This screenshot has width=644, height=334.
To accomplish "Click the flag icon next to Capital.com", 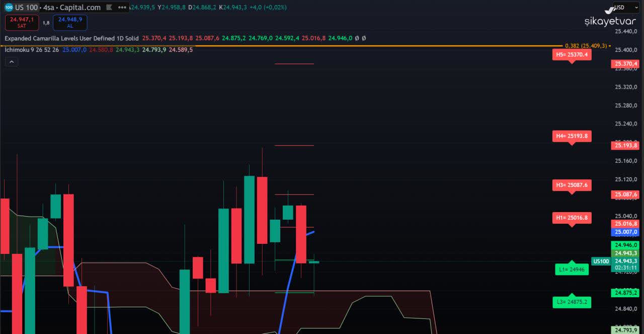I will click(x=109, y=8).
